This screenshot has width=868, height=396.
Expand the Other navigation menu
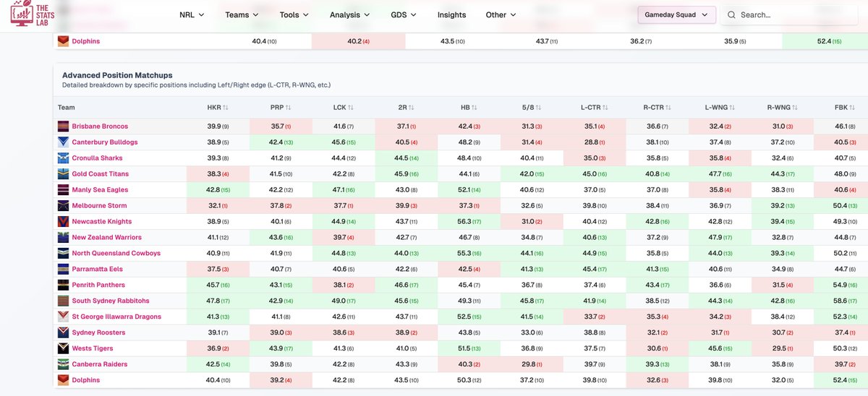tap(501, 14)
